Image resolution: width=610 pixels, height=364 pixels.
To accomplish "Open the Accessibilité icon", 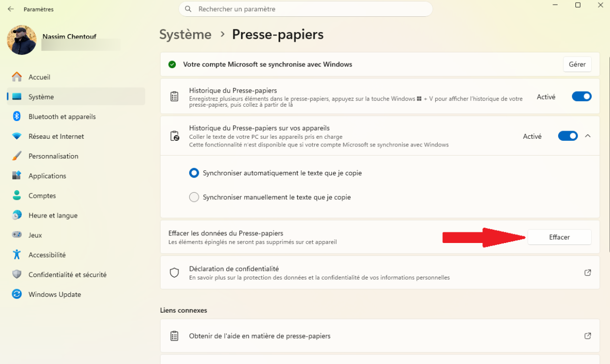I will [x=17, y=255].
